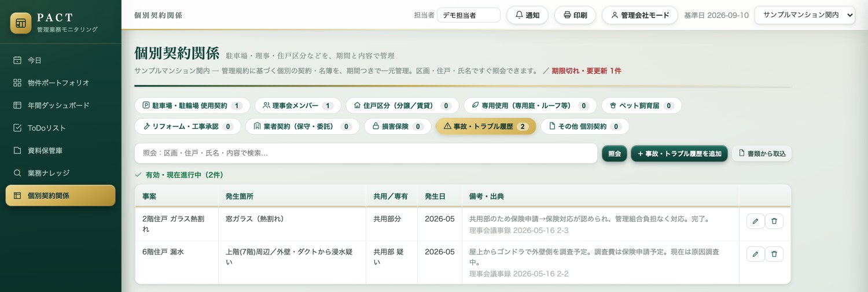The width and height of the screenshot is (868, 292).
Task: Click the 基準日 2026-09-10 label
Action: click(716, 15)
